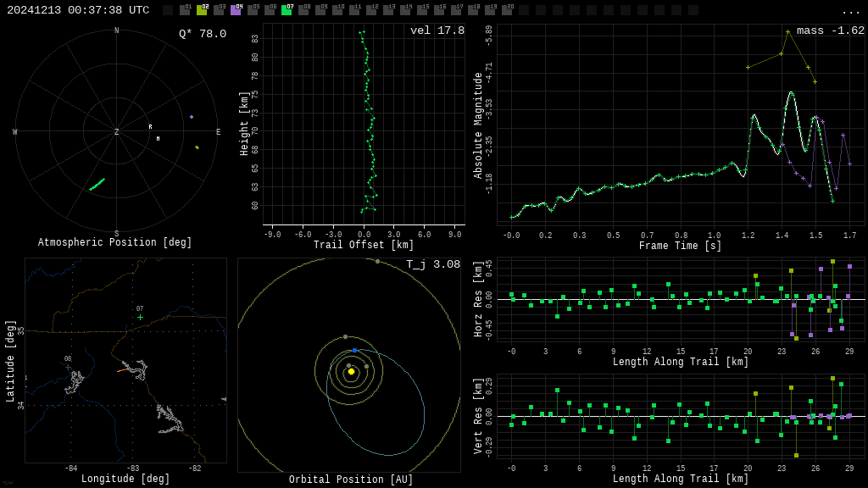Select station 07 cross marker on map
This screenshot has height=488, width=868.
tap(140, 317)
